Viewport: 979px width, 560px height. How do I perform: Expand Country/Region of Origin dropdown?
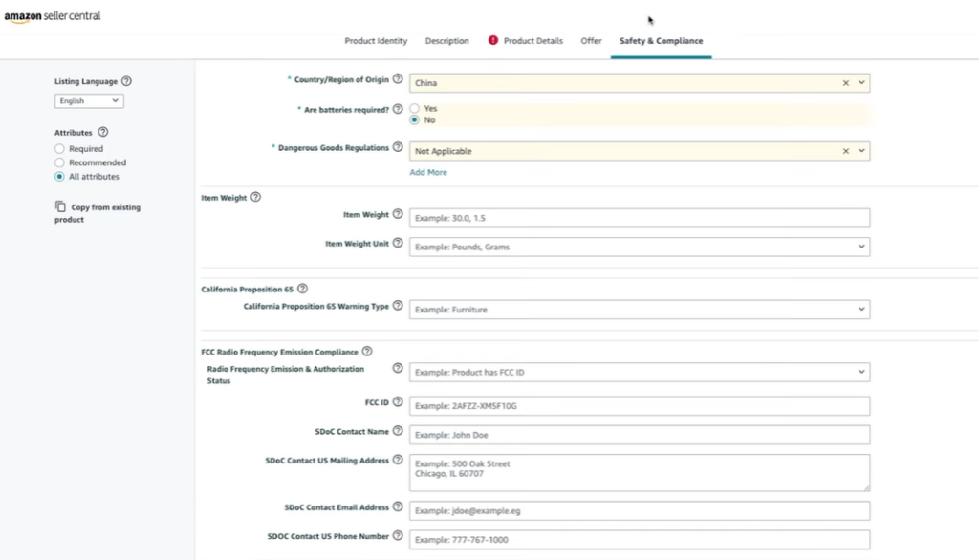pos(861,83)
